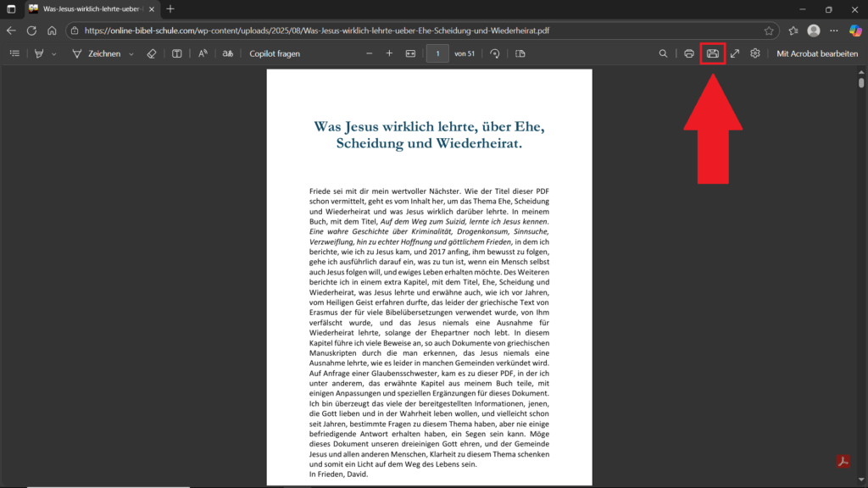Close the Was-Jesus-wirklich-lehrte-ueber tab
Screen dimensions: 868x488
click(152, 9)
